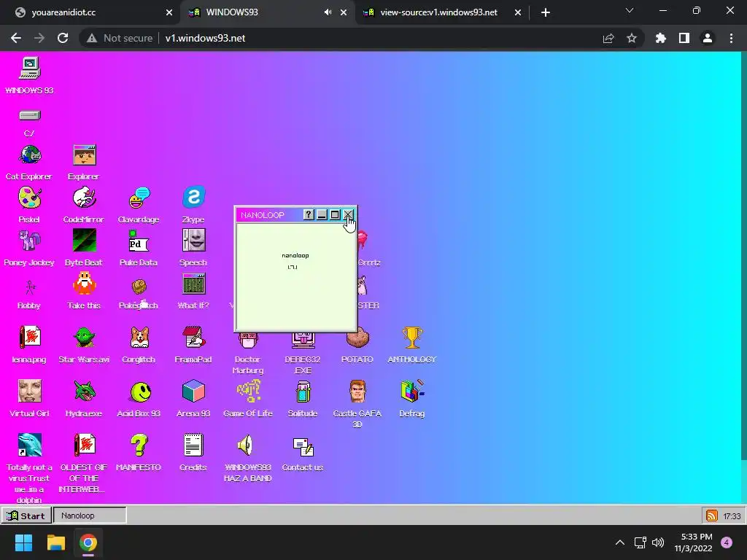Open the Robby stick-figure icon

point(29,287)
